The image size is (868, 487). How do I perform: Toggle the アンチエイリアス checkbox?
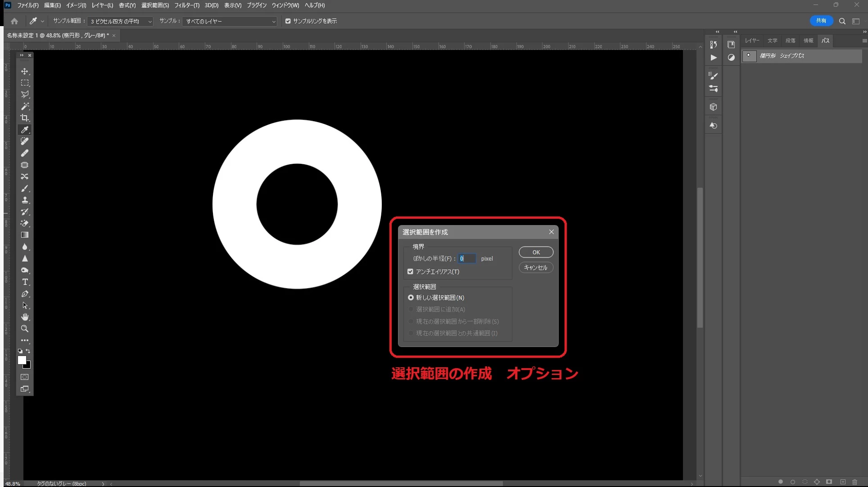[x=410, y=271]
